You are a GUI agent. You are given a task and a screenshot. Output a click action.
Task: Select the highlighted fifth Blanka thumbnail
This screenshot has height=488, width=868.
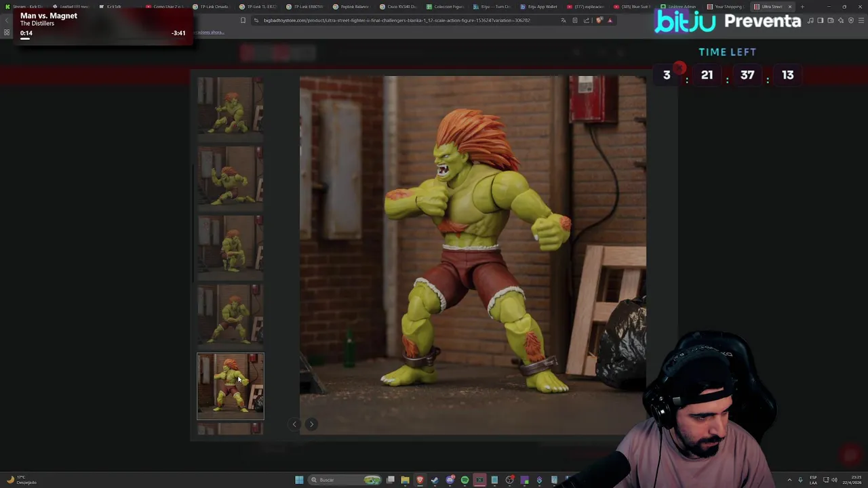pos(231,386)
